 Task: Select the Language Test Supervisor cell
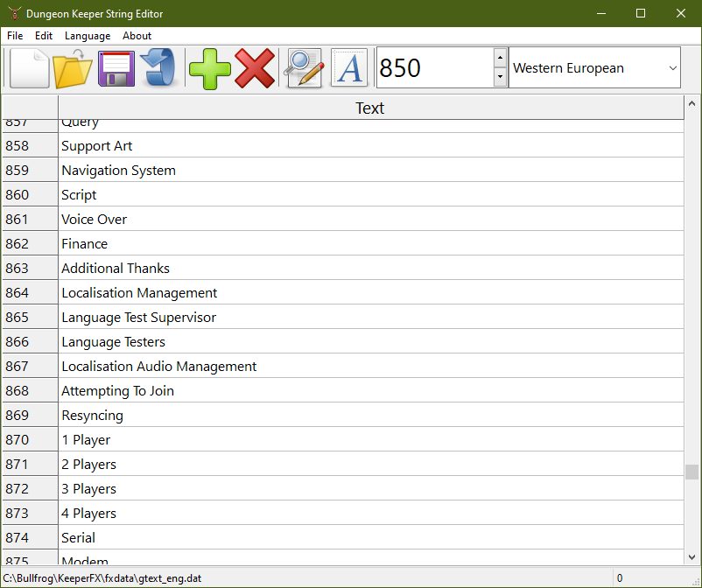pos(371,318)
